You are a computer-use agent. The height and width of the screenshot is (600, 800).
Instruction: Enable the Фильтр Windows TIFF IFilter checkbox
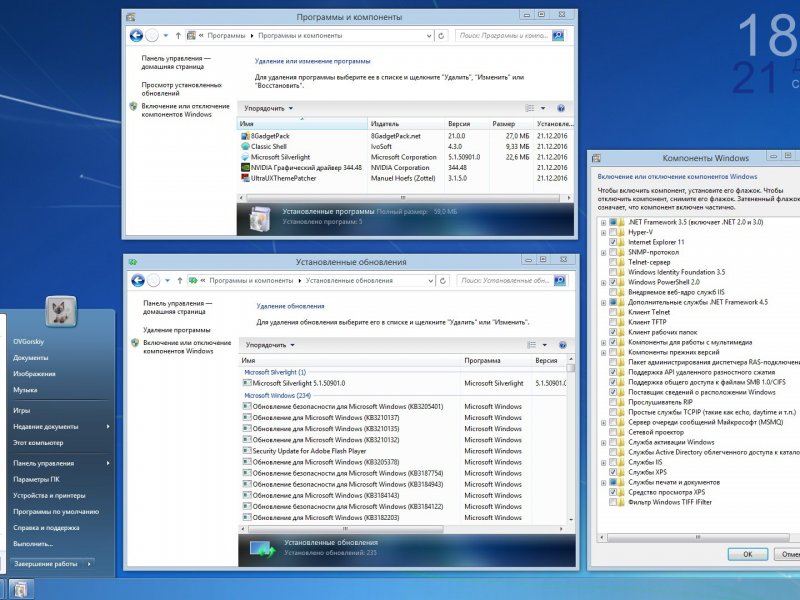click(x=613, y=503)
